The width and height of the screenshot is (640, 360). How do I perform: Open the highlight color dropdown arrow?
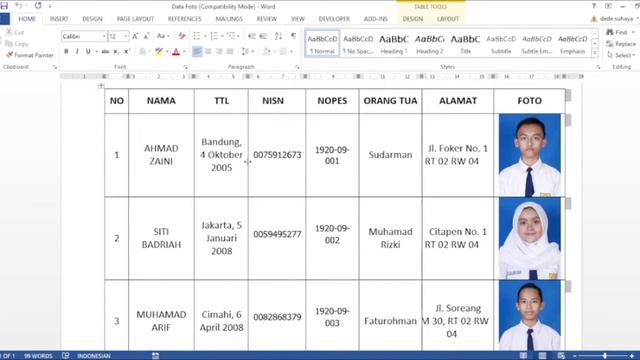[167, 52]
